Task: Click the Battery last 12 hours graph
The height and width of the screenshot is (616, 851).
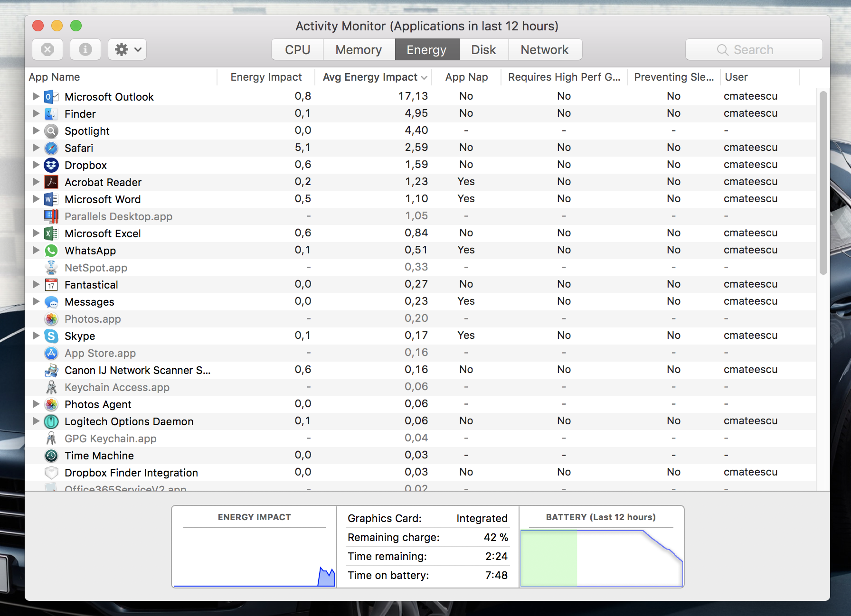Action: (601, 558)
